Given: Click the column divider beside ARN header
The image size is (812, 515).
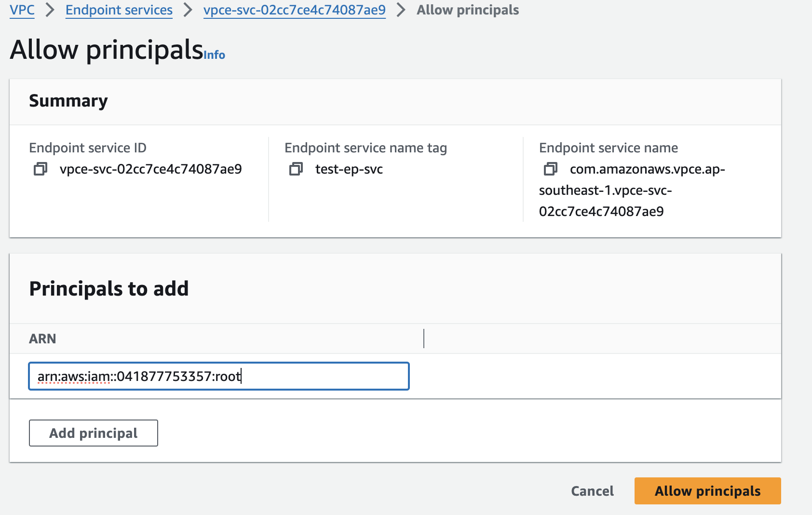Looking at the screenshot, I should tap(424, 339).
